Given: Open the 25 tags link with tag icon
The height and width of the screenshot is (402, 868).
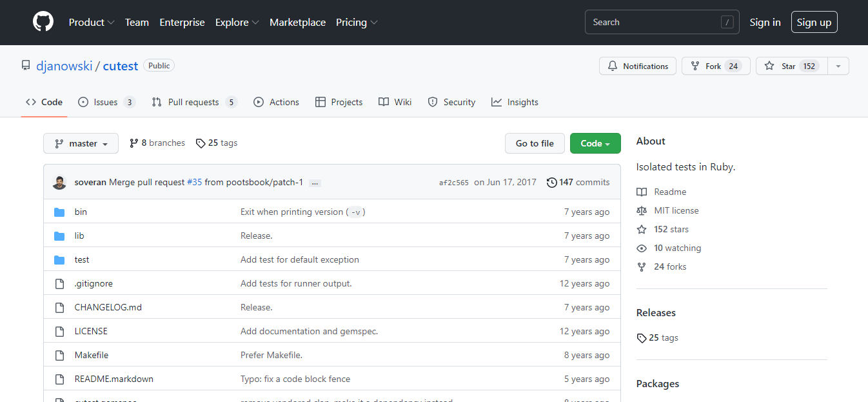Looking at the screenshot, I should [x=217, y=143].
